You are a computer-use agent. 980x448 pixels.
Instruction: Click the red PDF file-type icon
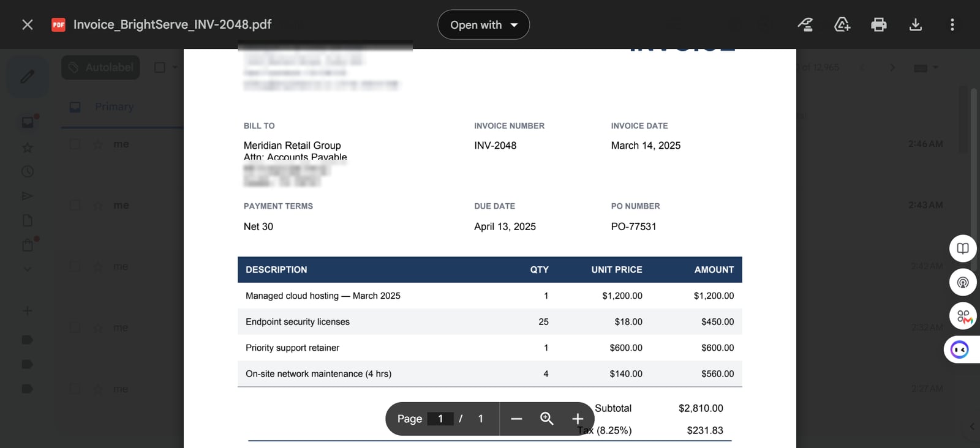(58, 24)
